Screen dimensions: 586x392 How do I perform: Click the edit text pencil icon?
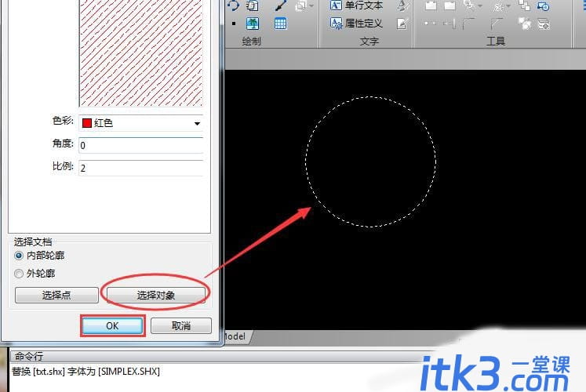click(x=402, y=24)
